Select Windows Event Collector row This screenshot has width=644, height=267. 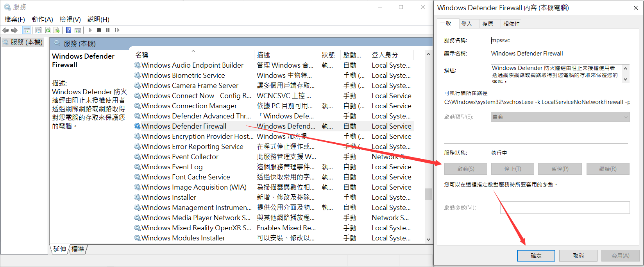[x=274, y=157]
